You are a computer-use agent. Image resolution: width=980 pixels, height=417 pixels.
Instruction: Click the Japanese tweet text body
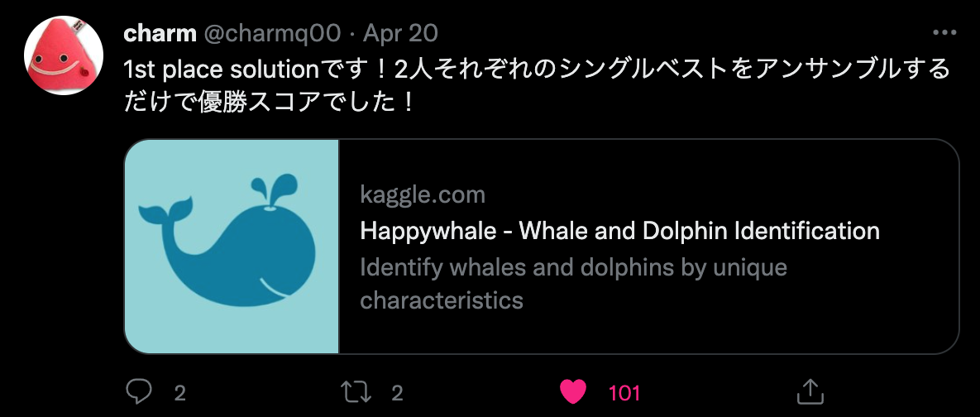[x=537, y=84]
